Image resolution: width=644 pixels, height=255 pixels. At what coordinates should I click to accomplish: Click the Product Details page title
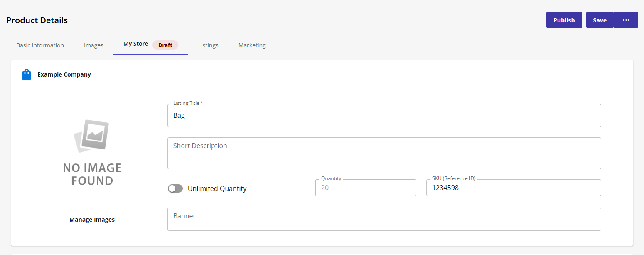[37, 20]
